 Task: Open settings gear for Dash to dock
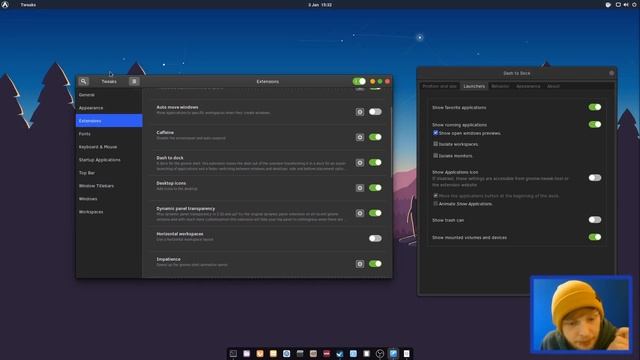coord(360,162)
